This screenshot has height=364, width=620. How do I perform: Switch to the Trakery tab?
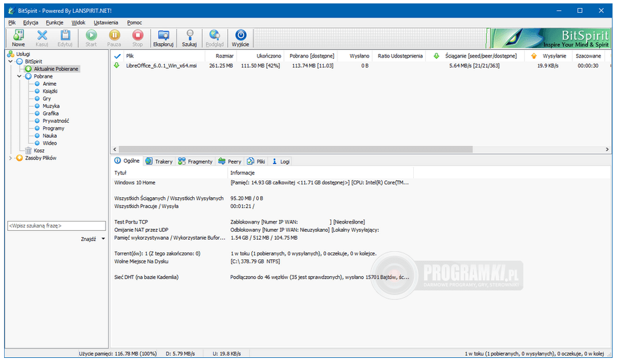159,161
